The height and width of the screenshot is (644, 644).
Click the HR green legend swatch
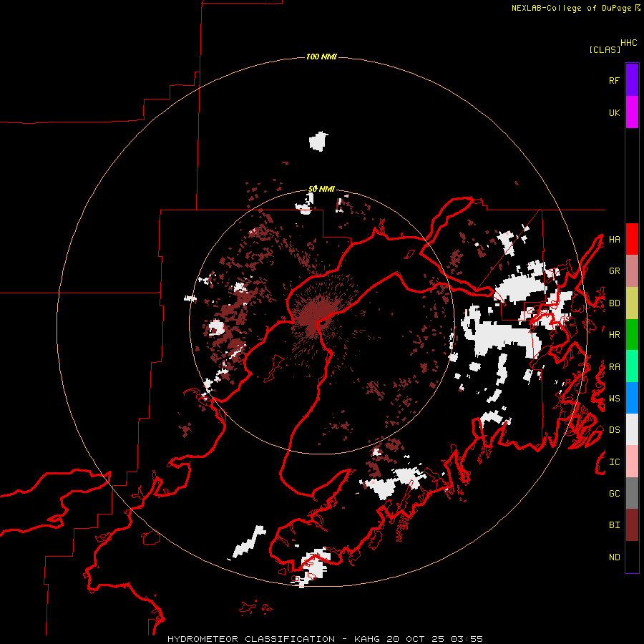coord(632,335)
